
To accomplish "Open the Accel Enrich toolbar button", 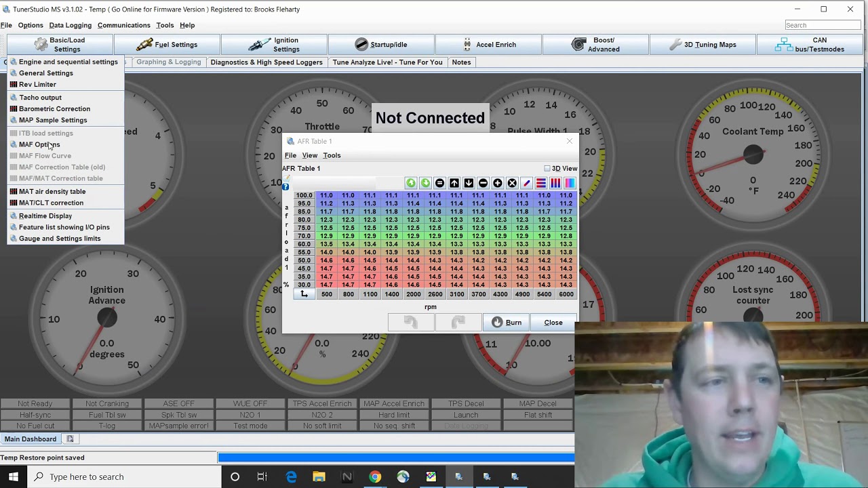I will coord(488,45).
